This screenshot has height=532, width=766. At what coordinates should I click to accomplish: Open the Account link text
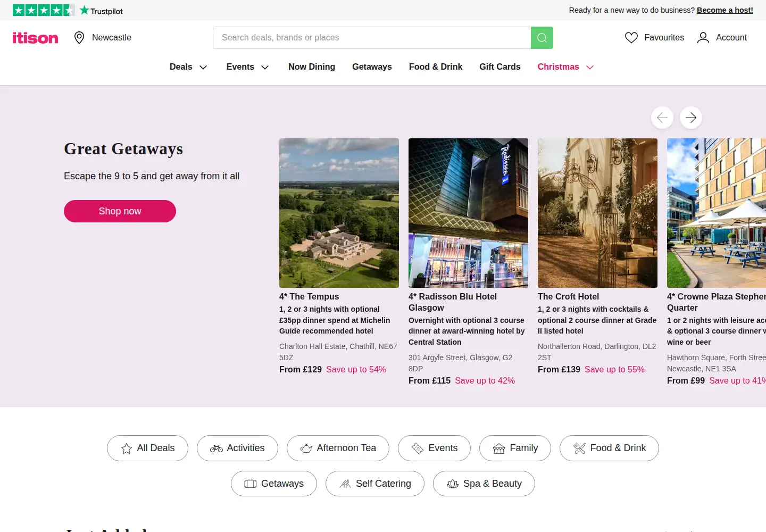pyautogui.click(x=731, y=38)
